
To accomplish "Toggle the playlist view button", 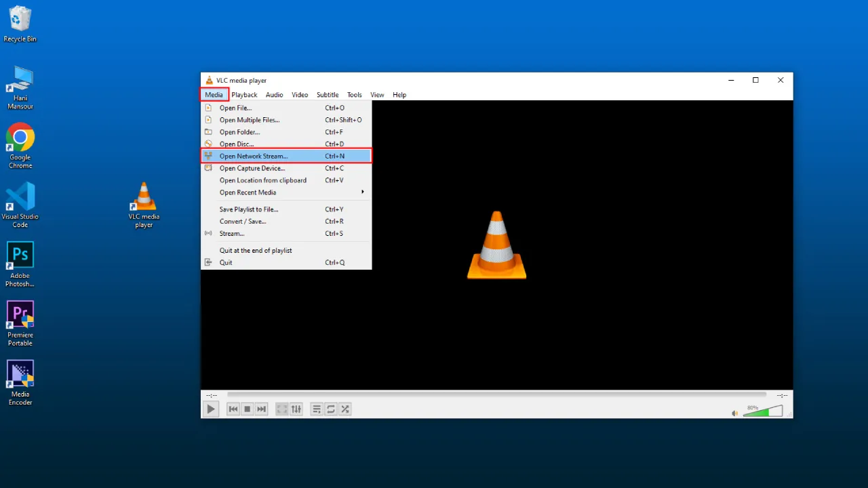I will point(317,409).
